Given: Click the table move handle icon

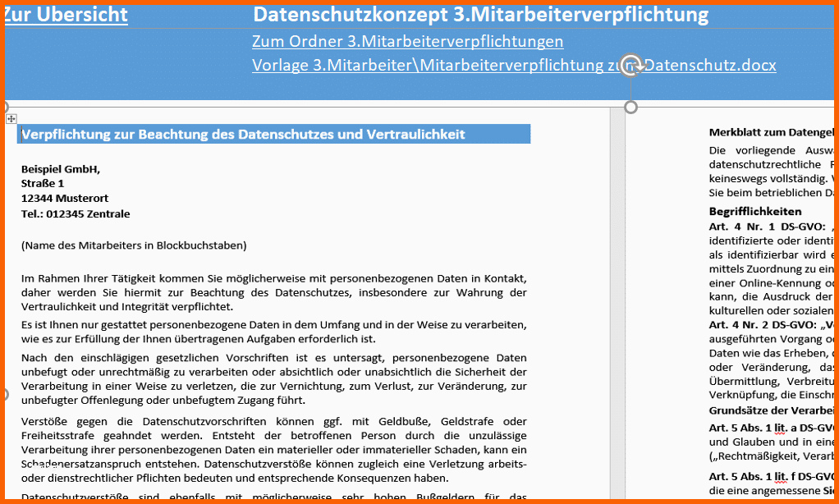Looking at the screenshot, I should [11, 119].
